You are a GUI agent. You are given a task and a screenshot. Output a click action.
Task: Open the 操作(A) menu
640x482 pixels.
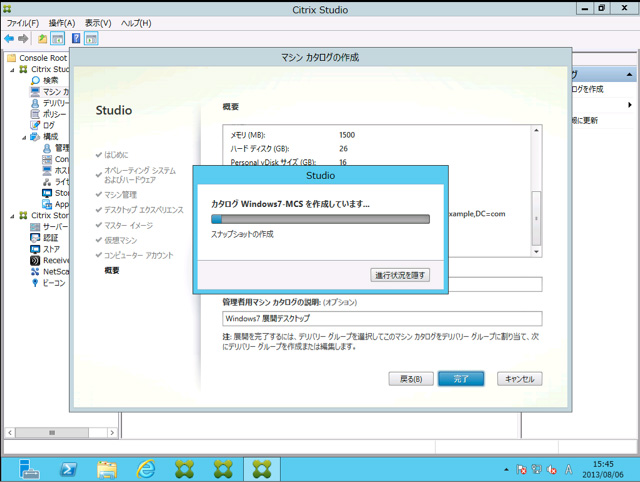point(62,23)
